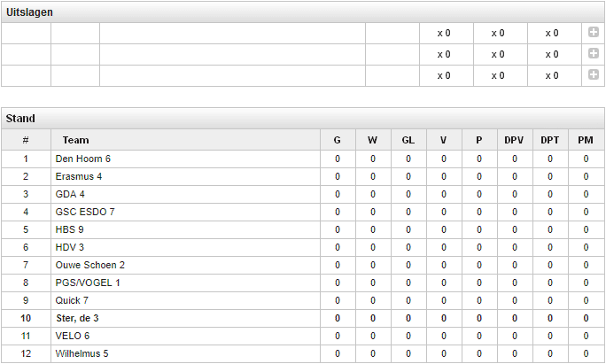Select team GSC ESDO 7
This screenshot has height=364, width=606.
pos(85,212)
